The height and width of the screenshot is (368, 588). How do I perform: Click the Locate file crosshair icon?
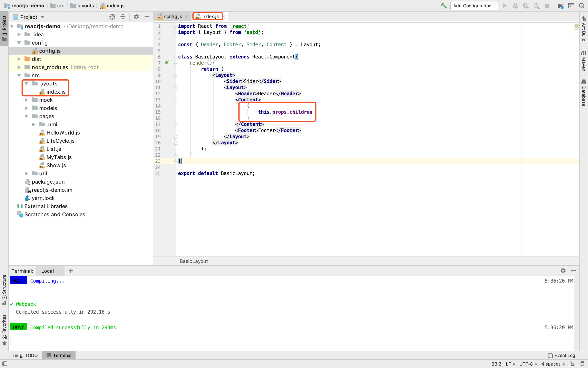[112, 17]
